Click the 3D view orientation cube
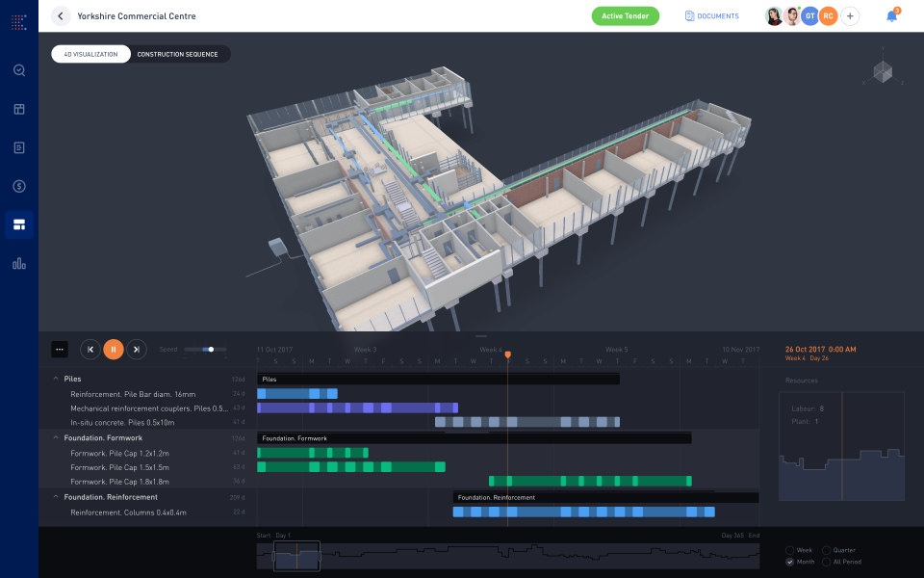 click(882, 70)
